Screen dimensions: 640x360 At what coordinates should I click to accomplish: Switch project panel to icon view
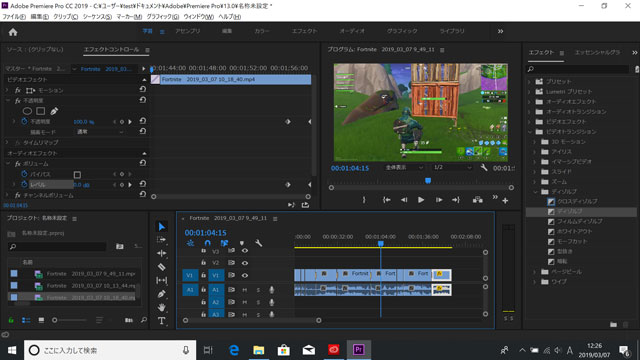point(41,320)
